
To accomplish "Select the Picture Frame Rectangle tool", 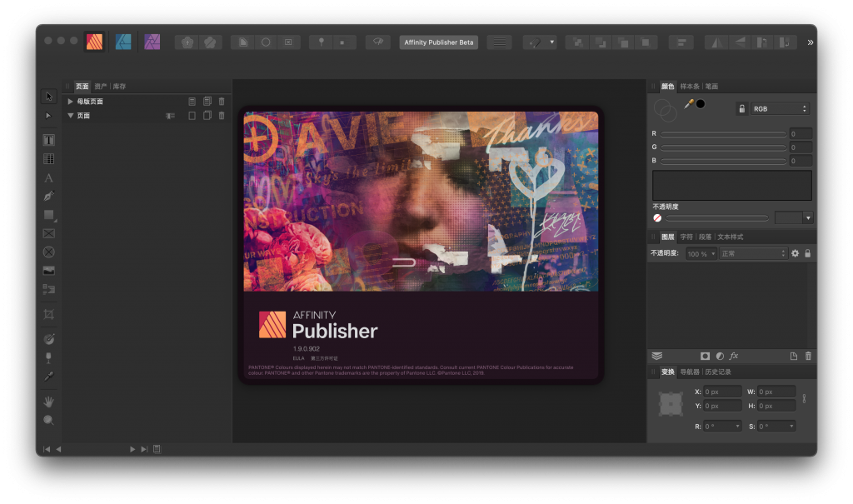I will (49, 233).
